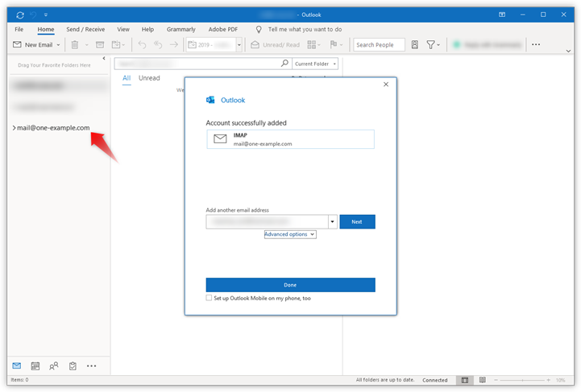581x392 pixels.
Task: Click the 10% zoom level text
Action: click(560, 380)
